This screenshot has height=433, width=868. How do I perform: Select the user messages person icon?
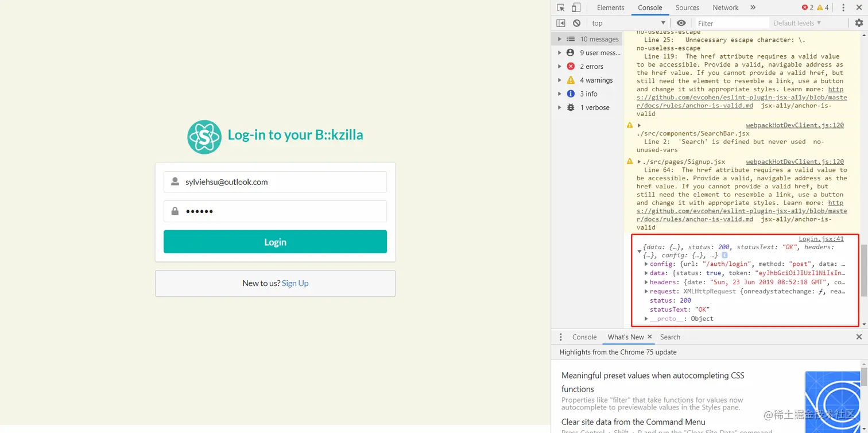pos(571,53)
